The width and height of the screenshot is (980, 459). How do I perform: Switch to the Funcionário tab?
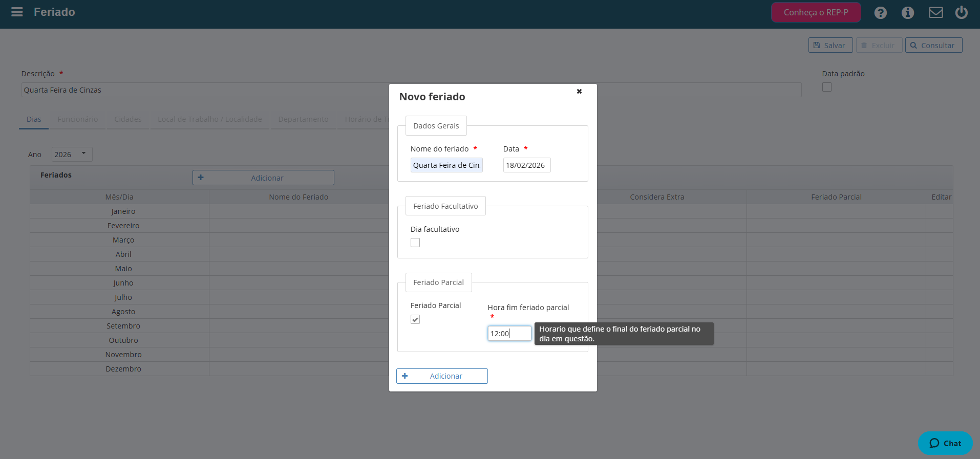point(77,119)
